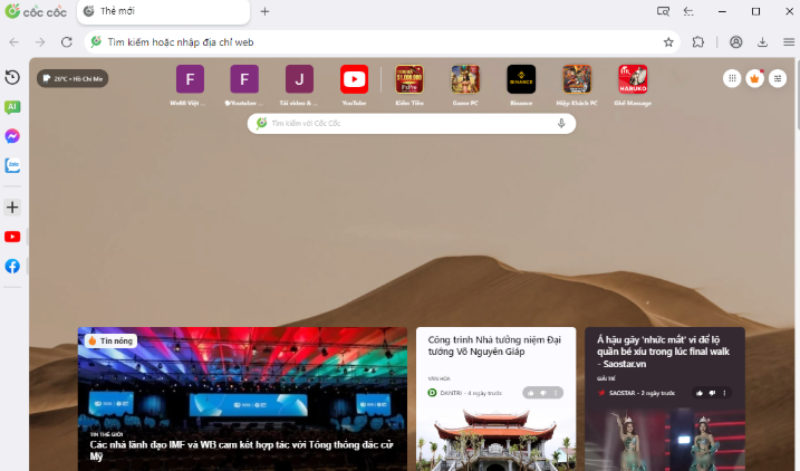Viewport: 800px width, 471px height.
Task: Open a new tab with plus button
Action: click(x=265, y=12)
